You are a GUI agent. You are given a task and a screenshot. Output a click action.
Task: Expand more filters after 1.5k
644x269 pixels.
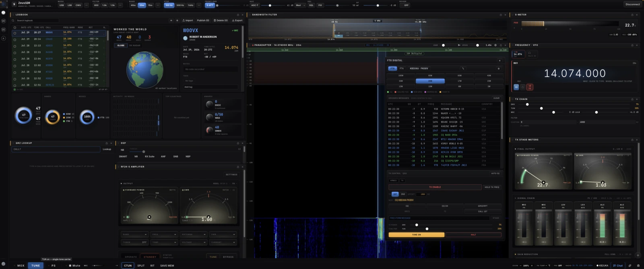121,5
